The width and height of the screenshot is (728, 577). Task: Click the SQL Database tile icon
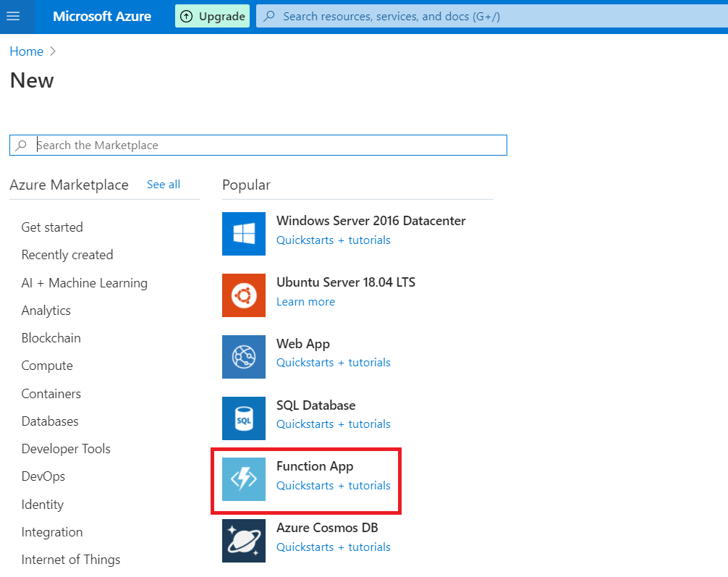click(244, 418)
